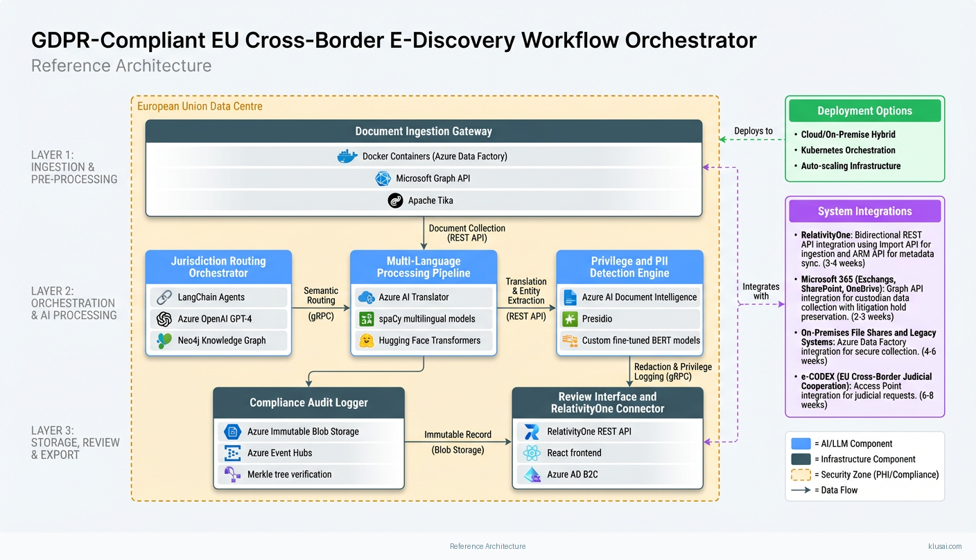This screenshot has height=560, width=976.
Task: Select the System Integrations header
Action: (864, 211)
